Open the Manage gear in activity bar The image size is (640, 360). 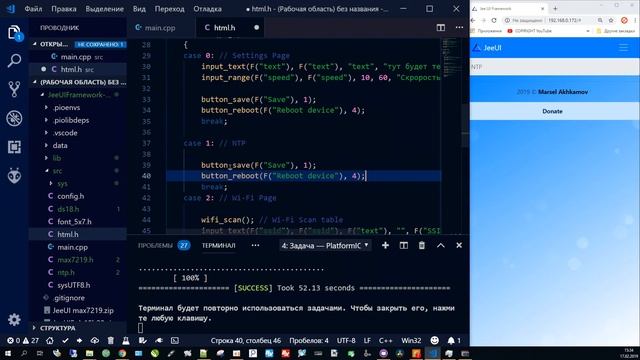tap(14, 319)
